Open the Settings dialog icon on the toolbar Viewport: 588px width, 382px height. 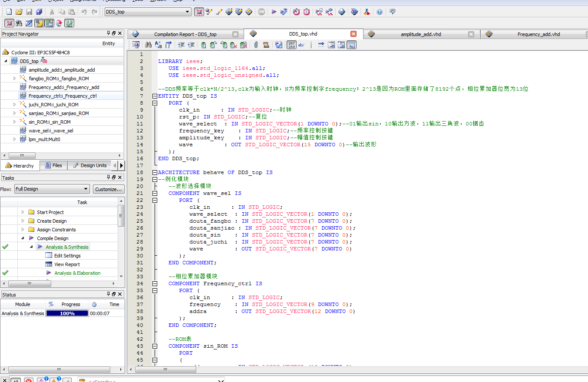click(209, 12)
